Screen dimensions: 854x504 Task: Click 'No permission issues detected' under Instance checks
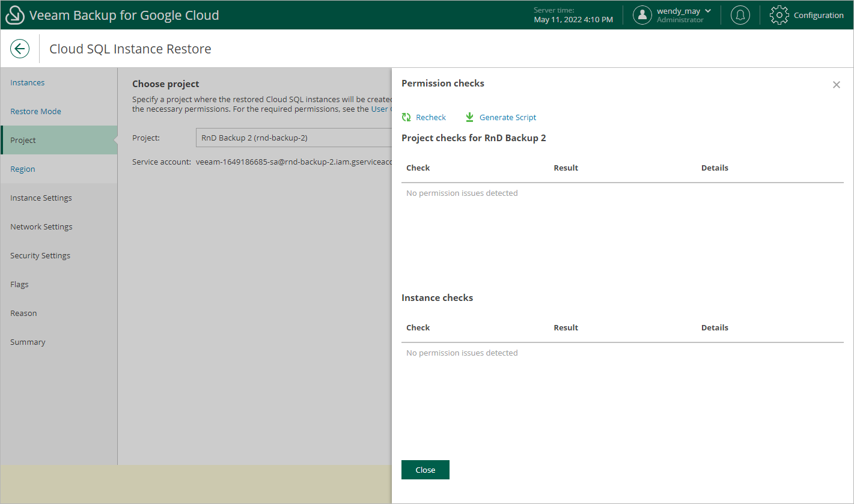point(462,353)
